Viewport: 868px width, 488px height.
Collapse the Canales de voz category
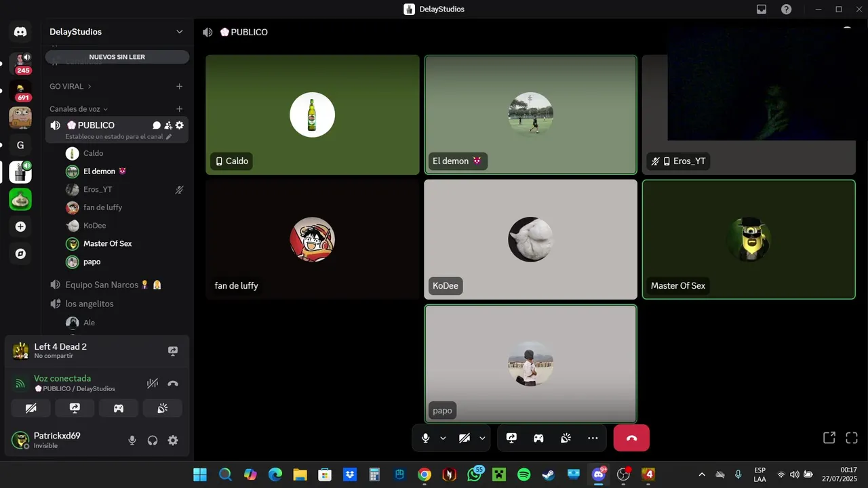78,108
